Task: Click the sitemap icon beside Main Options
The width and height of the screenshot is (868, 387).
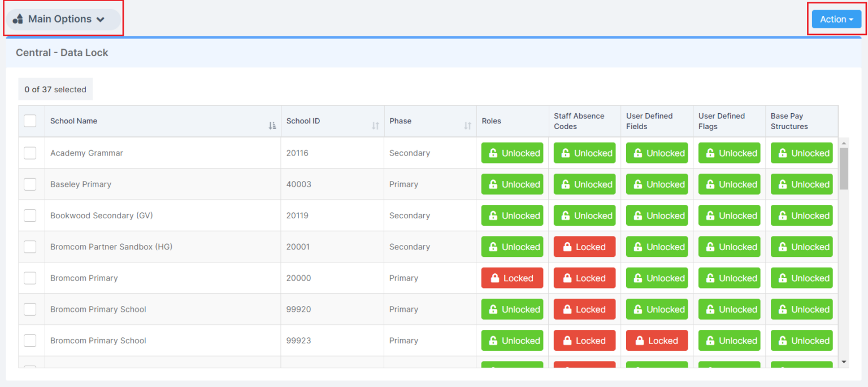Action: [18, 18]
